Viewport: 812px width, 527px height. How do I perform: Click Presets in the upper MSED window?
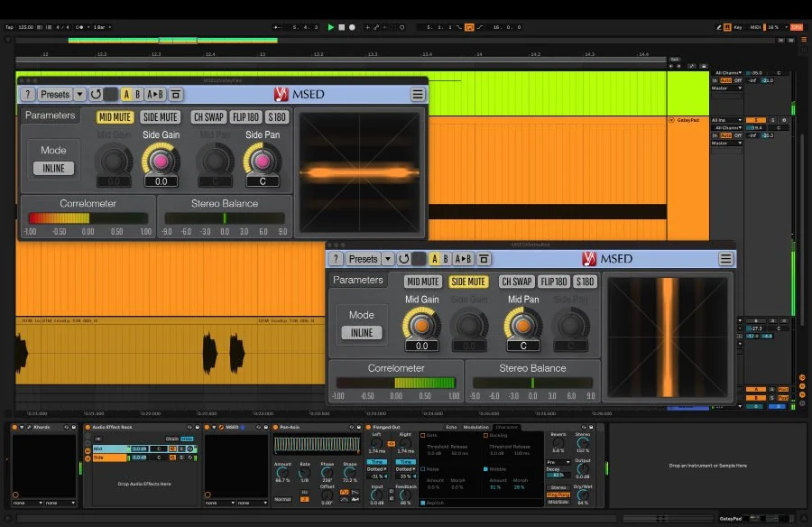pyautogui.click(x=55, y=95)
